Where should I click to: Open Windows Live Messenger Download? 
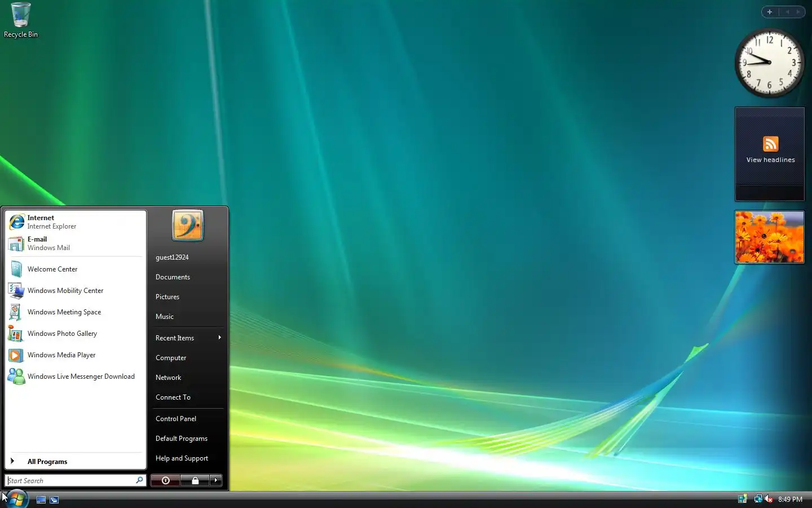point(76,376)
